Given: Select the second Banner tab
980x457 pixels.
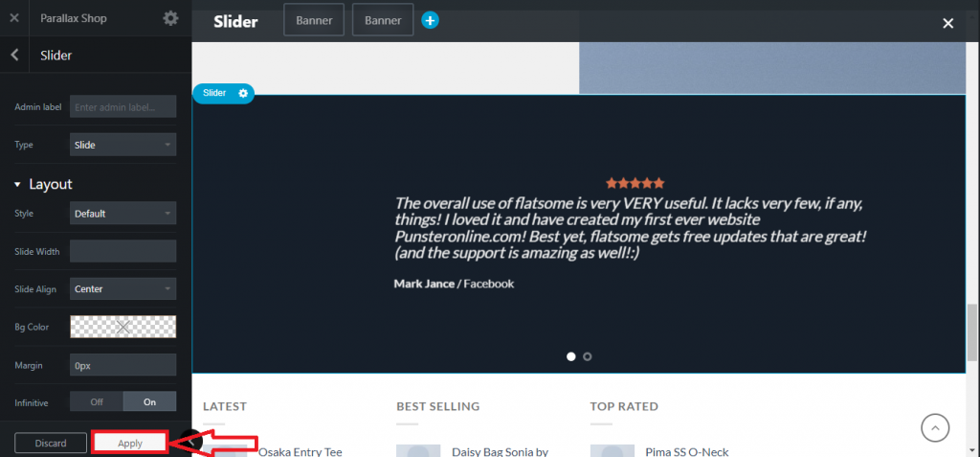Looking at the screenshot, I should [383, 21].
